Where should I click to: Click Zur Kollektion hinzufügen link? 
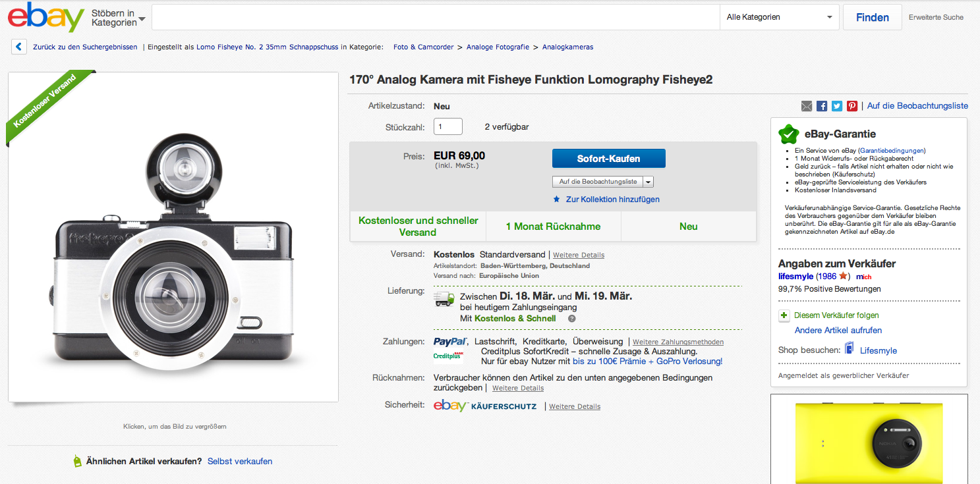pos(612,200)
